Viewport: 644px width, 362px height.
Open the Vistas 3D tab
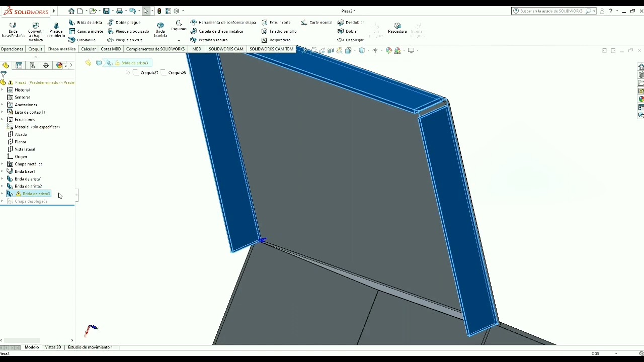(x=53, y=347)
